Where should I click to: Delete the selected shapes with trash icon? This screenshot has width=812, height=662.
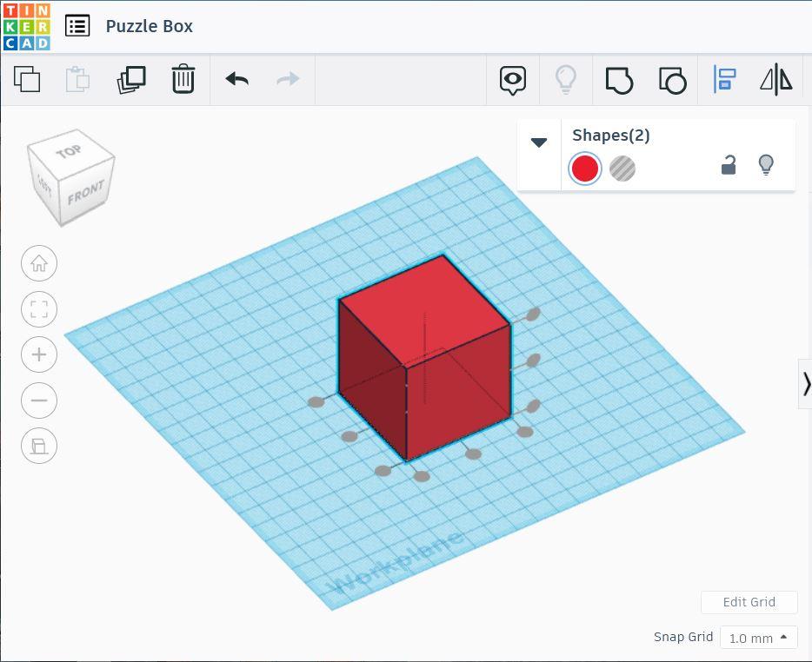(183, 79)
